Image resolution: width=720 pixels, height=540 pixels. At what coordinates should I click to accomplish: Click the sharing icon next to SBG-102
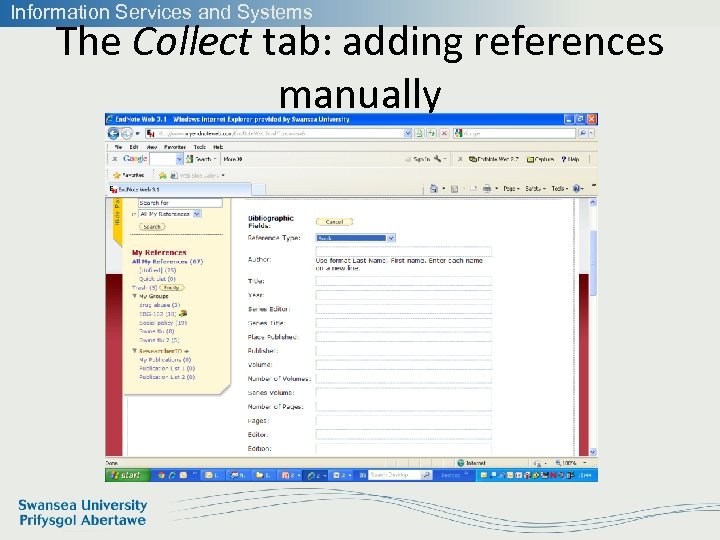pyautogui.click(x=183, y=314)
